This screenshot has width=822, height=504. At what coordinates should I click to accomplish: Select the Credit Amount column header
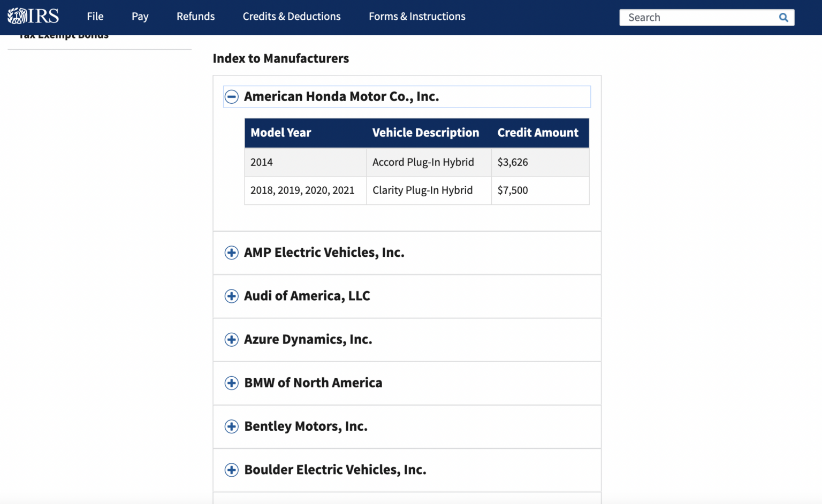tap(541, 133)
